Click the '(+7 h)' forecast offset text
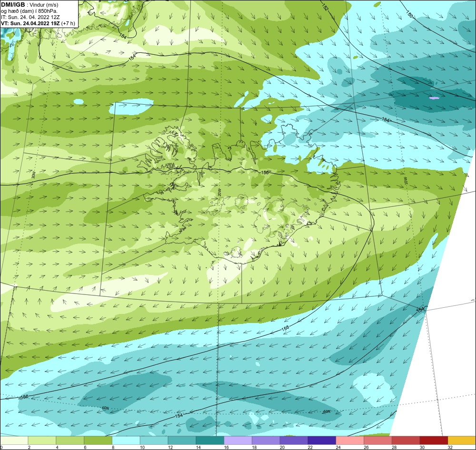476x450 pixels. pos(68,23)
